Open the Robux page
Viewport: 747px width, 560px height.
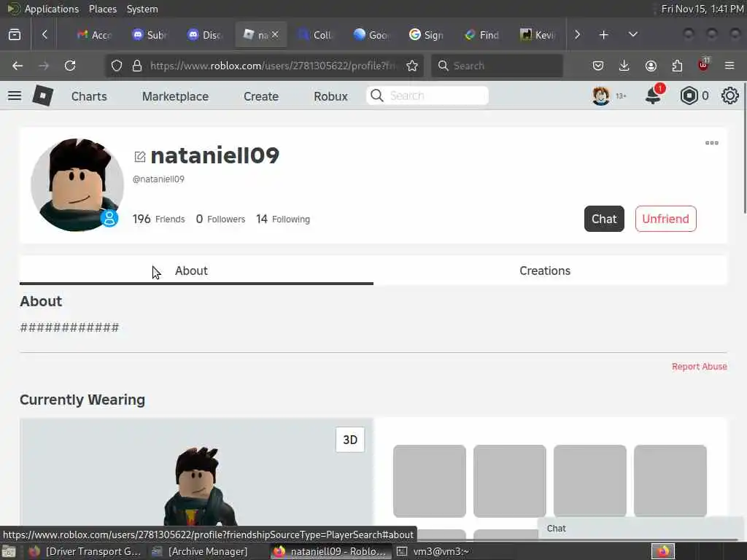330,96
